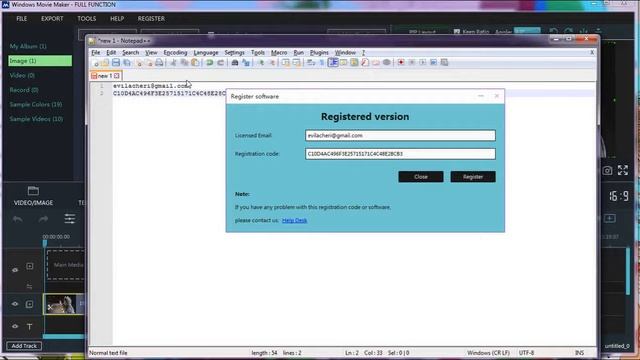Click the New file icon in Notepad++ toolbar
Screen dimensions: 640x360
(96, 63)
